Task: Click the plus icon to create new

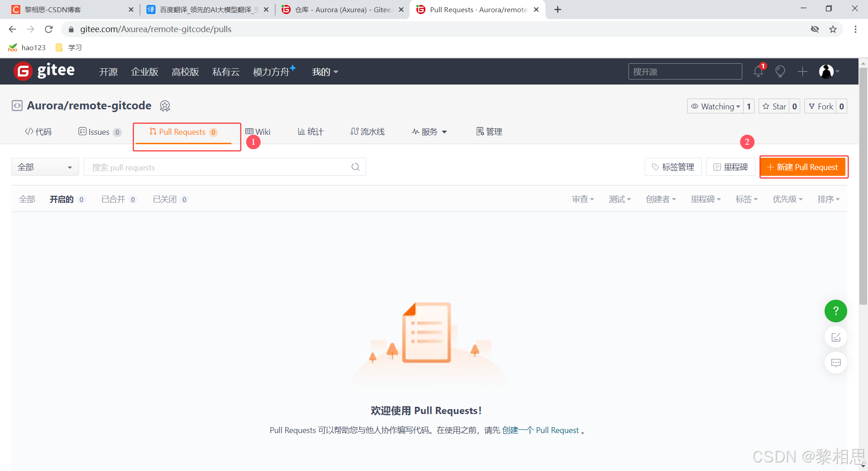Action: coord(802,71)
